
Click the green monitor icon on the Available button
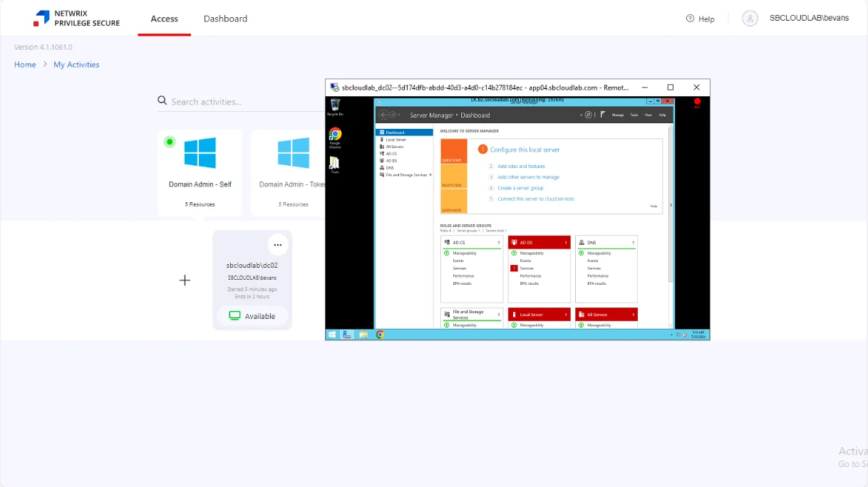234,316
